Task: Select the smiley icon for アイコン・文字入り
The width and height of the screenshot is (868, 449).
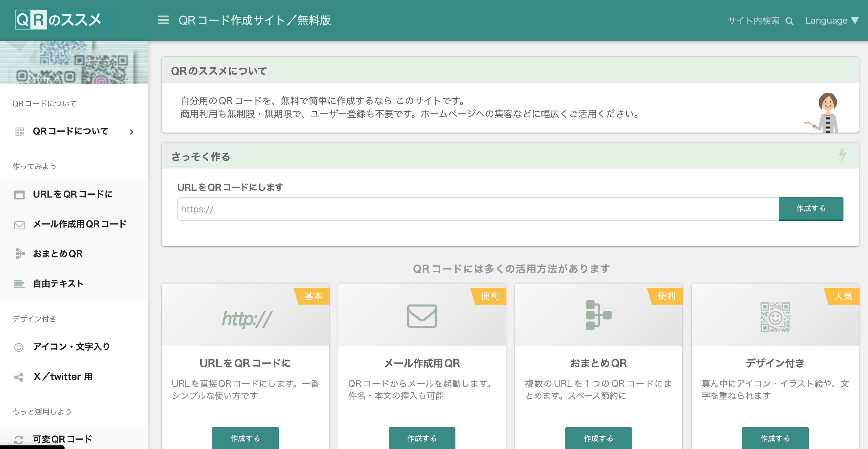Action: tap(20, 347)
